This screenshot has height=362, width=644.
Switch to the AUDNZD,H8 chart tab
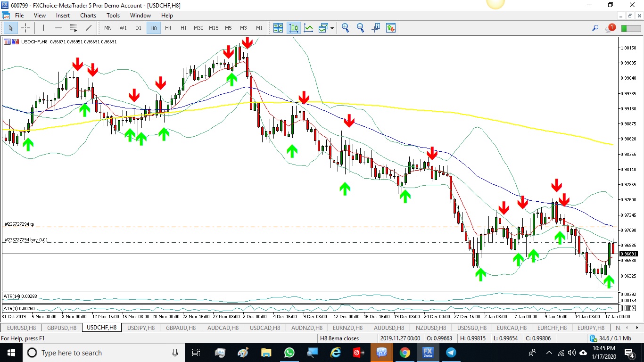(x=307, y=328)
